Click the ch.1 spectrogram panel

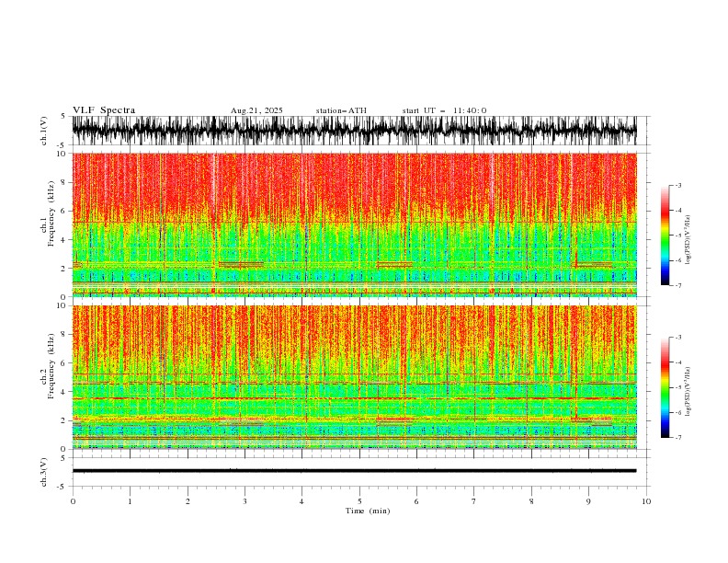point(354,224)
